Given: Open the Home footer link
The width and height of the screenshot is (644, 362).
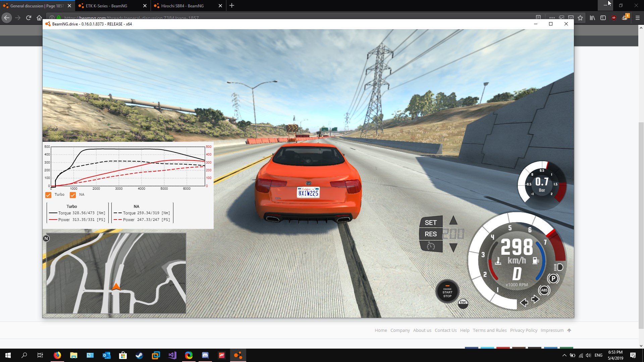Looking at the screenshot, I should (x=381, y=330).
